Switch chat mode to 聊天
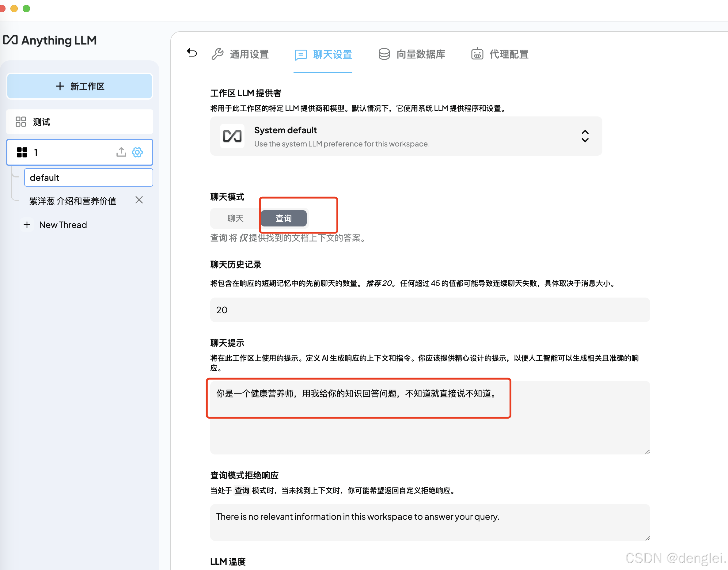Viewport: 728px width, 570px height. pos(236,218)
